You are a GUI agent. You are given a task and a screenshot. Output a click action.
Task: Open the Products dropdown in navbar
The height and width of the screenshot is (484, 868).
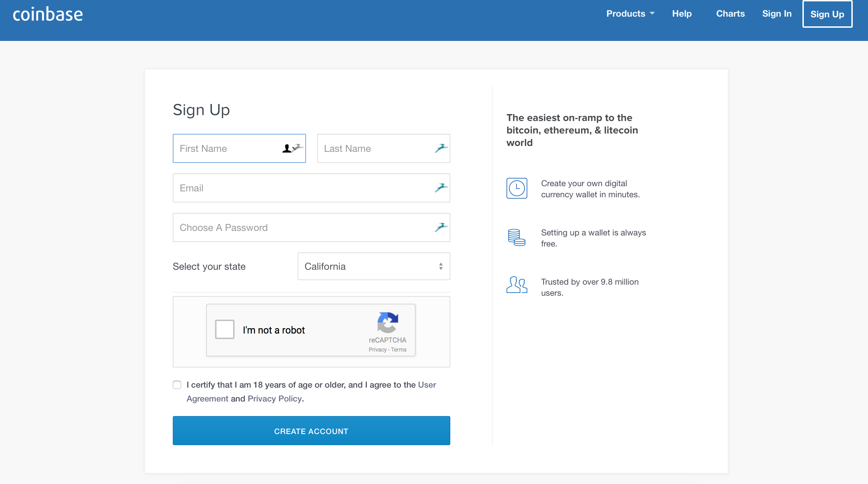pos(629,14)
